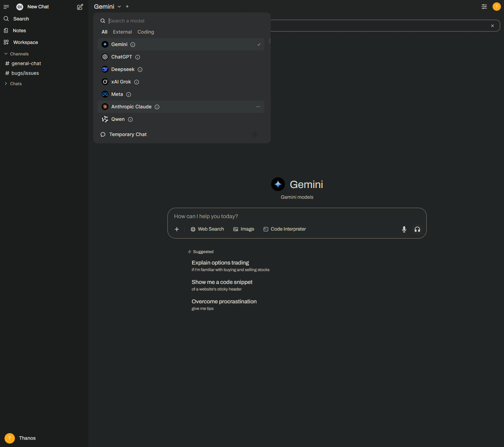The height and width of the screenshot is (447, 504).
Task: Add another model with plus icon
Action: [127, 7]
